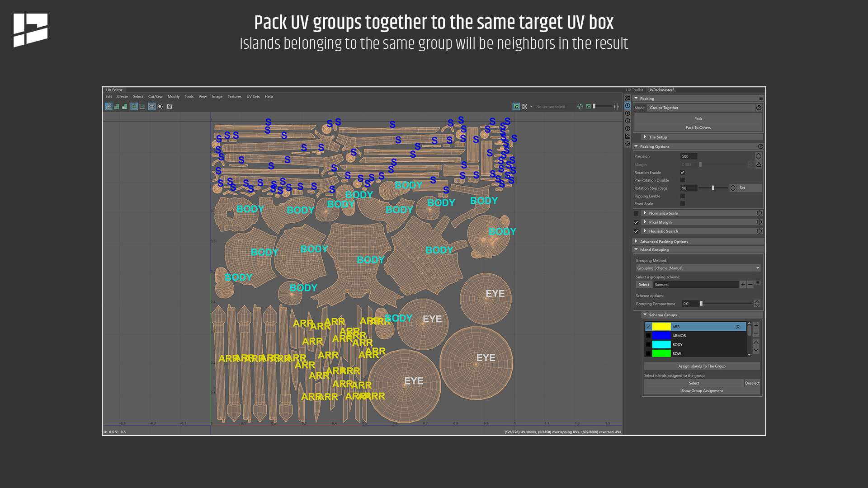Open the gear settings icon in UVPackmaster sidebar

[x=628, y=143]
